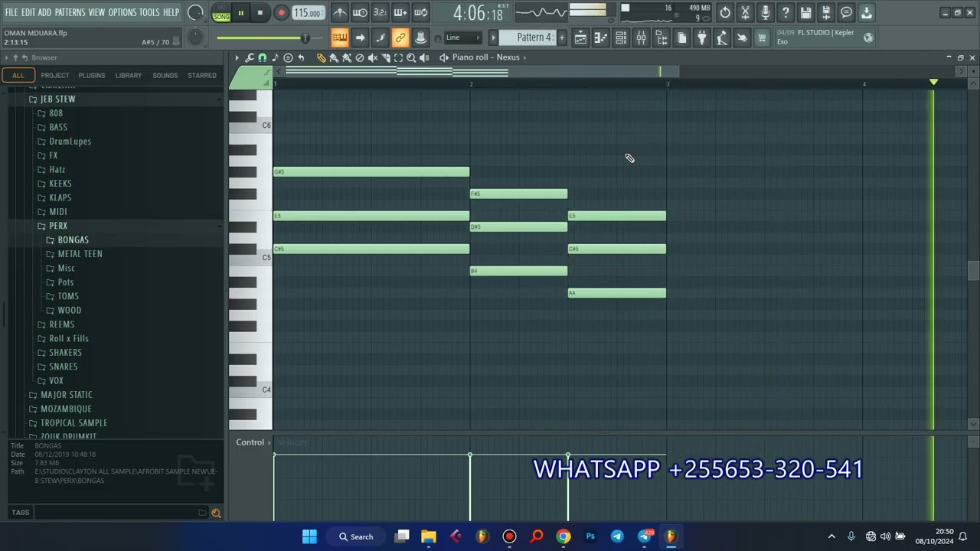This screenshot has height=551, width=980.
Task: Click the piano roll undo arrow icon
Action: 301,57
